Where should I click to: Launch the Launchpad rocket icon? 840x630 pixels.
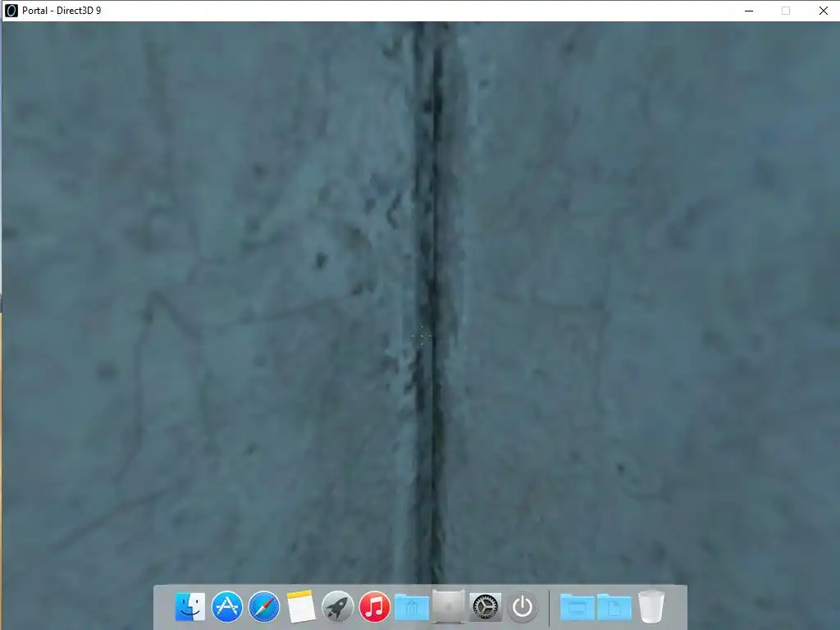click(337, 607)
